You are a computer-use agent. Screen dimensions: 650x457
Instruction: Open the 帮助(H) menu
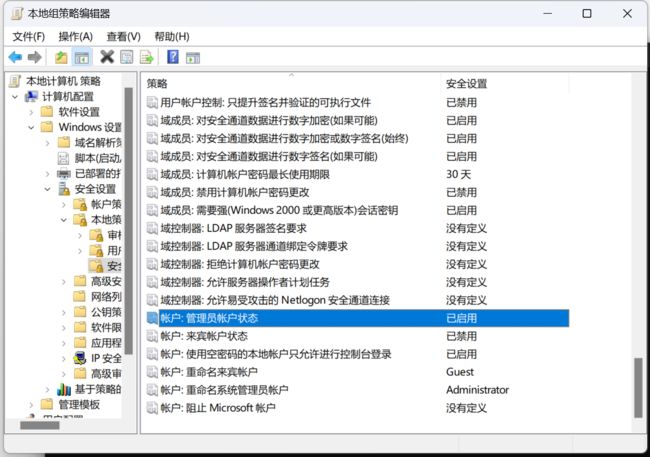pos(172,36)
